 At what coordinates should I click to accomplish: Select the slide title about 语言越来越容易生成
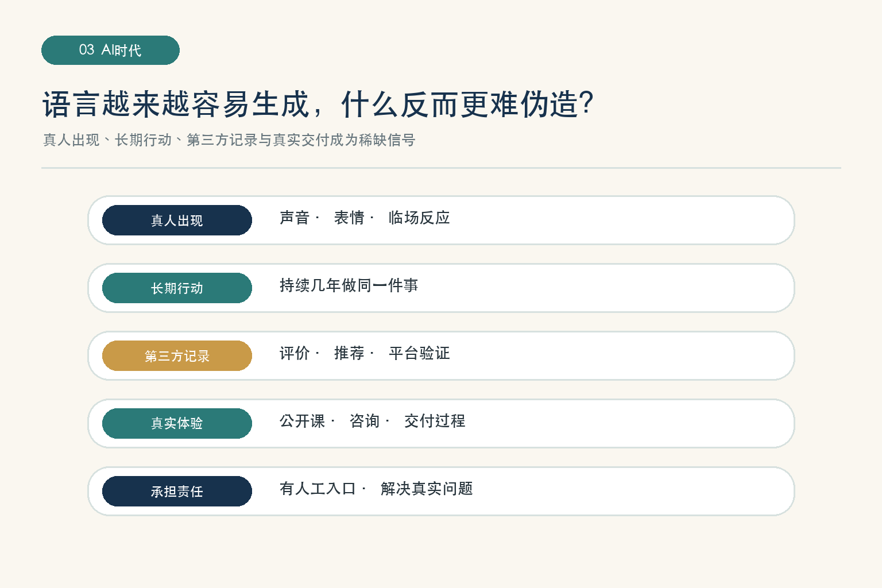click(318, 105)
